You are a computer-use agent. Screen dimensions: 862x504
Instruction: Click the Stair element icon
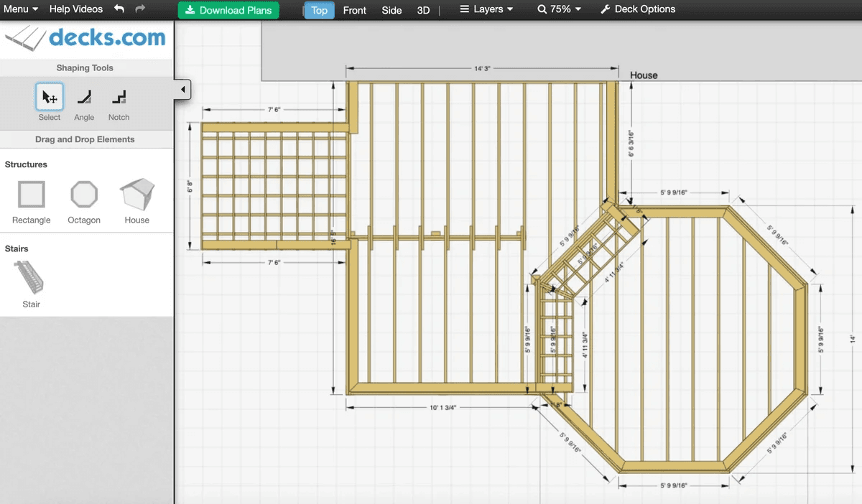(x=31, y=277)
